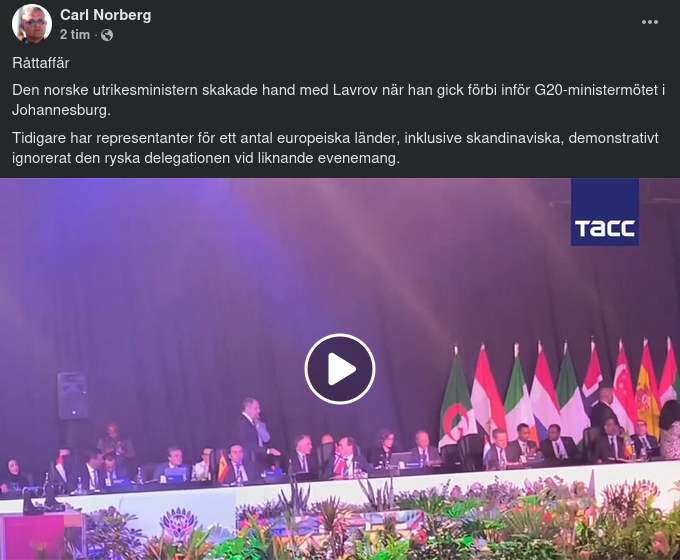Click the Singapore flag in the video
This screenshot has height=560, width=680.
tap(624, 387)
